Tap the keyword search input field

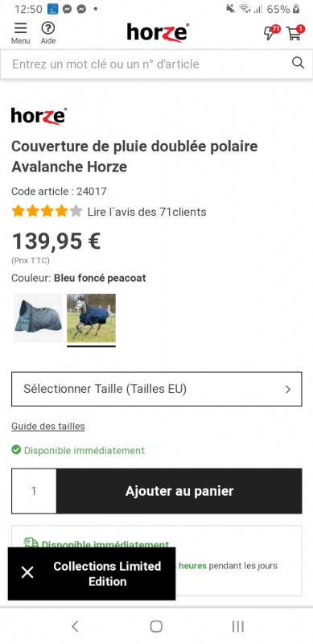click(x=148, y=64)
